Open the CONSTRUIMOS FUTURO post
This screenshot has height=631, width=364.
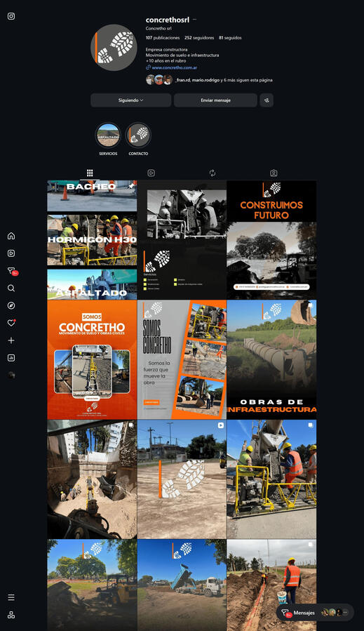tap(271, 240)
